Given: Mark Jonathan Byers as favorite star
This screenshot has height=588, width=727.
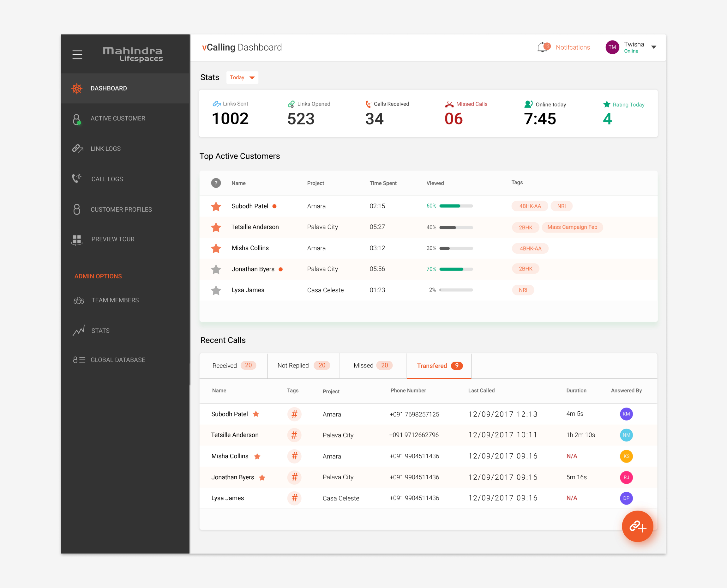Looking at the screenshot, I should click(x=216, y=269).
